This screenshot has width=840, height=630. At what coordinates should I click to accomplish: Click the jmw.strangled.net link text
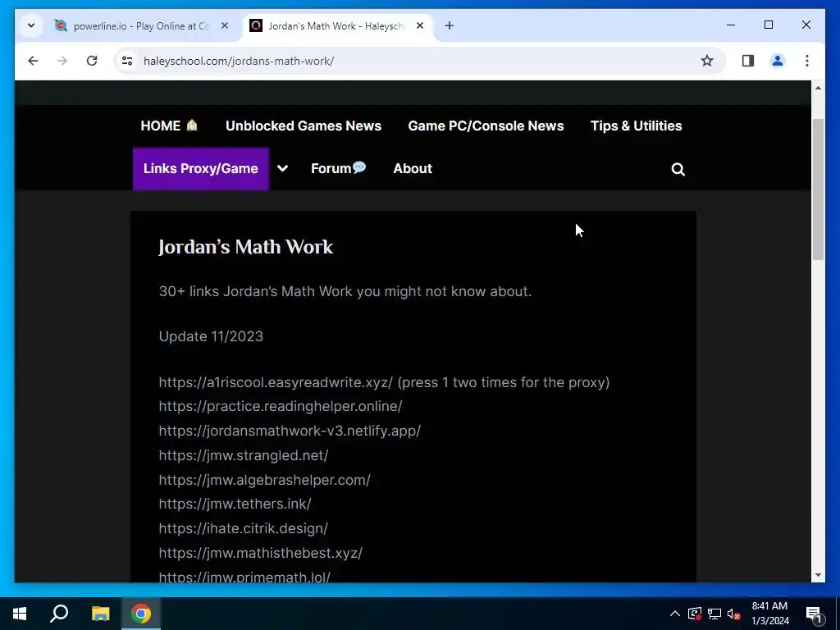tap(244, 456)
